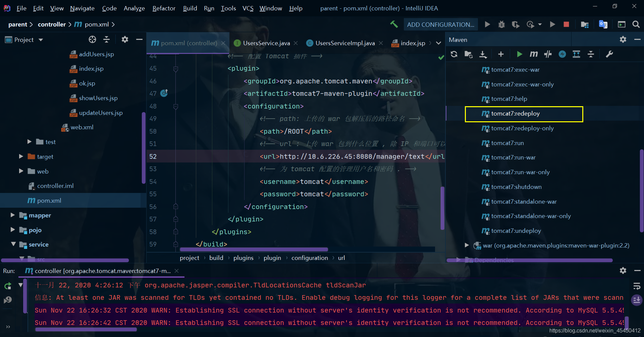
Task: Switch to UsersService.java tab
Action: 266,43
